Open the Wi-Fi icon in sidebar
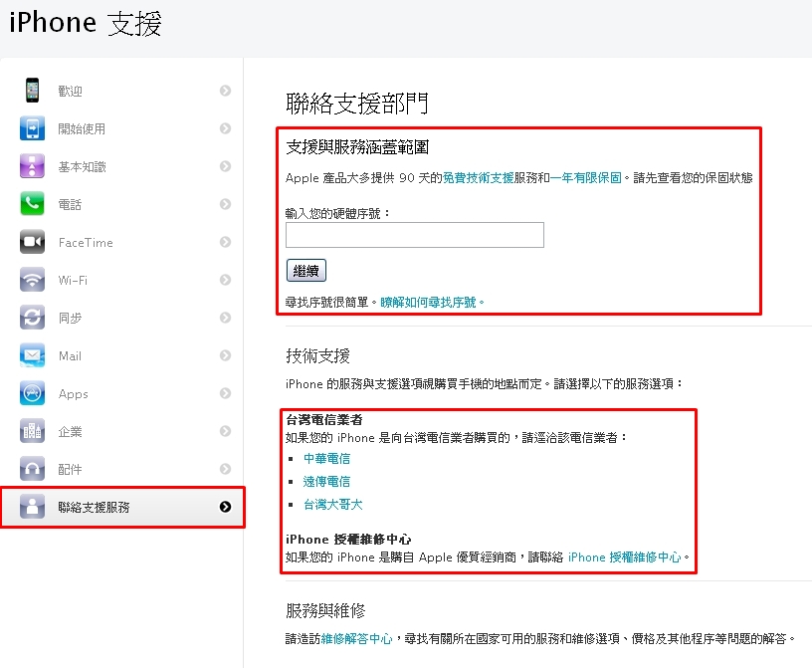812x668 pixels. (x=32, y=280)
